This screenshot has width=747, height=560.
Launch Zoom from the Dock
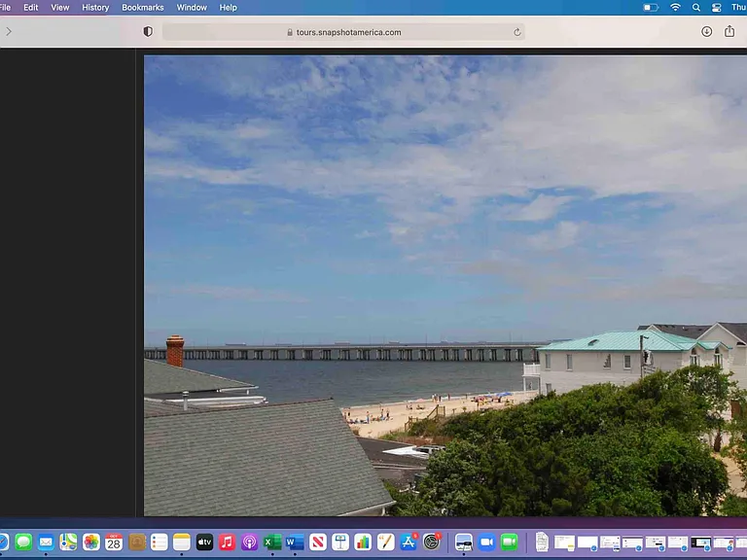tap(486, 542)
